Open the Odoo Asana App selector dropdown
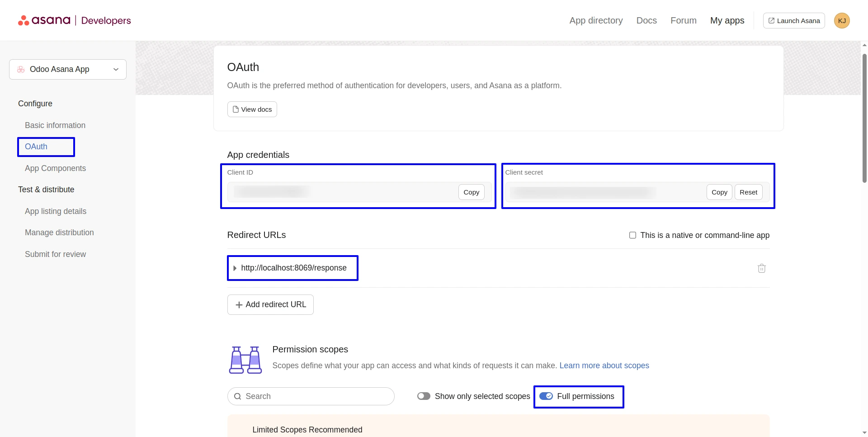The image size is (868, 437). (x=68, y=69)
